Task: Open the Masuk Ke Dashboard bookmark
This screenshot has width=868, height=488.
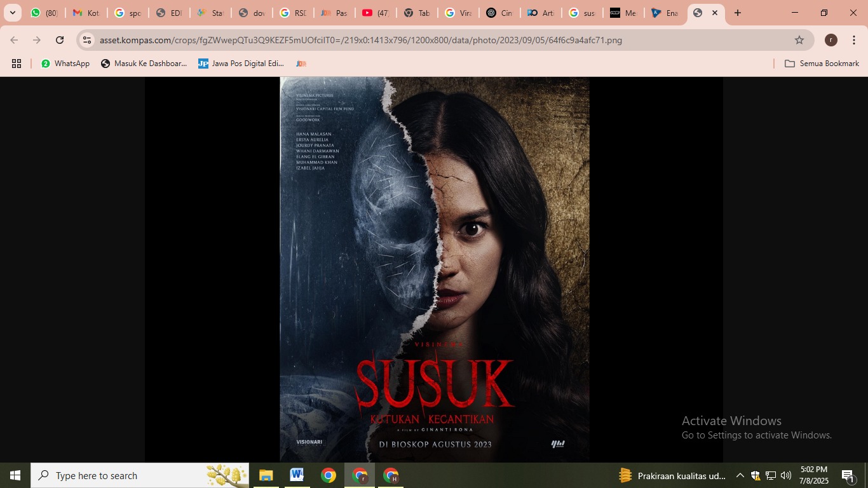Action: point(144,64)
